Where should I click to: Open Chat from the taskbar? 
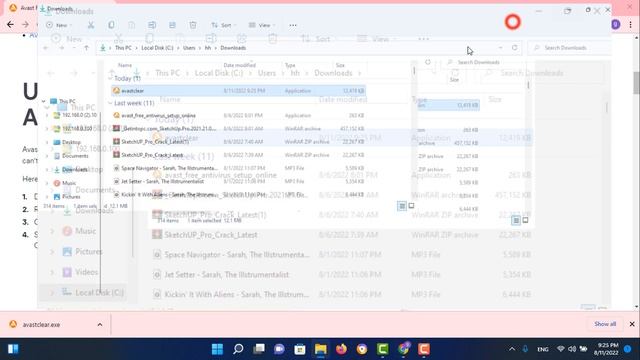coord(279,349)
